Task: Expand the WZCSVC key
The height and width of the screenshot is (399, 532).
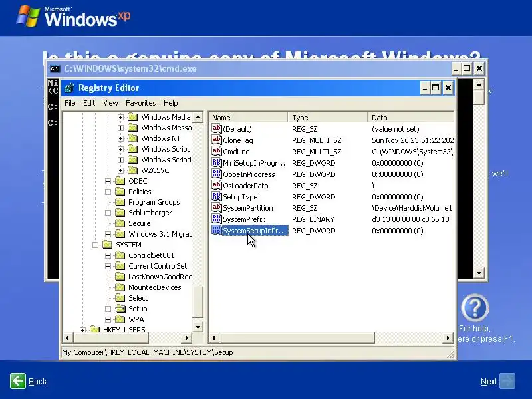Action: click(120, 171)
